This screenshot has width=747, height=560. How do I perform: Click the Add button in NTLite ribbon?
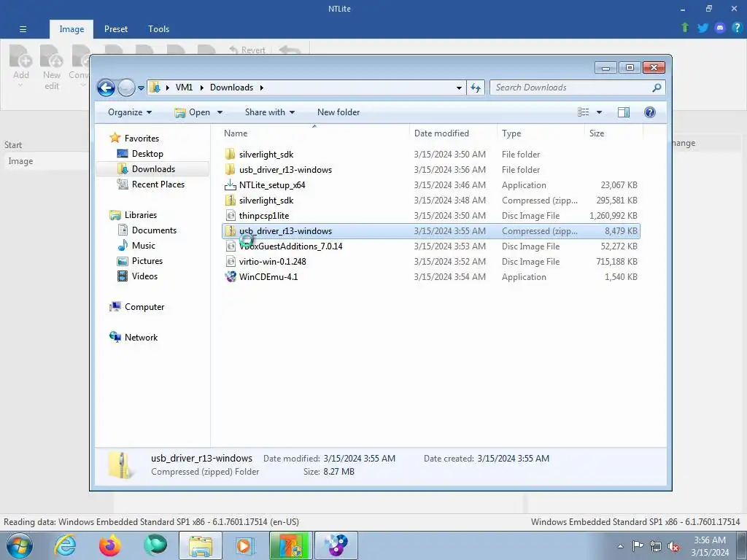pyautogui.click(x=21, y=66)
